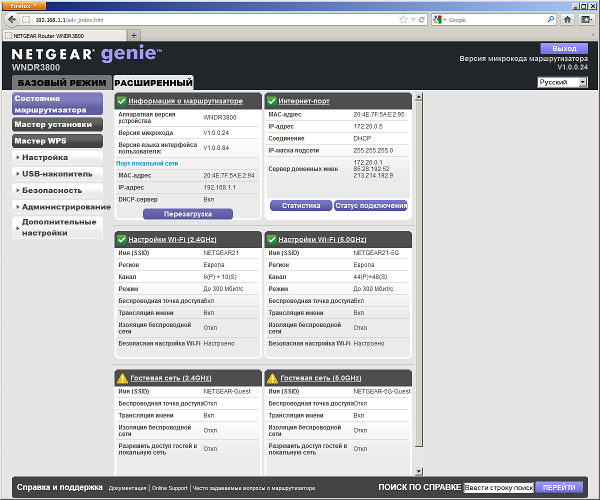600x500 pixels.
Task: Switch to the БАЗОВЫЙ РЕЖИМ tab
Action: click(x=61, y=82)
